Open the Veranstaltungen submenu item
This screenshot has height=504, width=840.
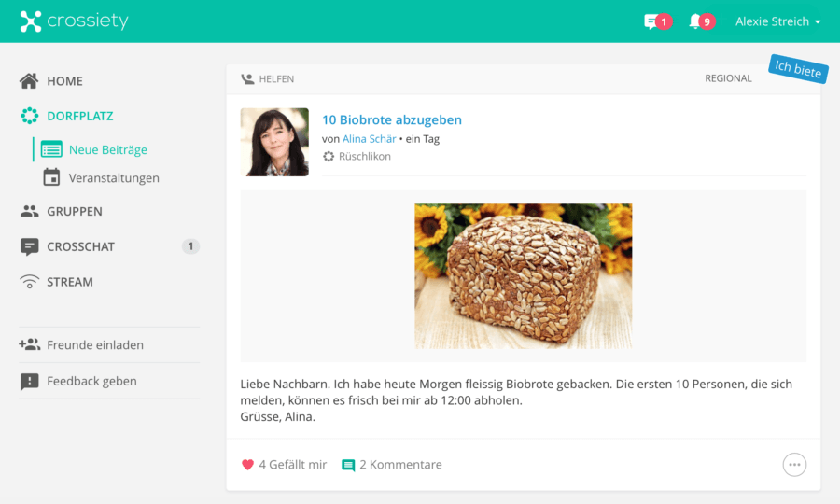pos(114,178)
